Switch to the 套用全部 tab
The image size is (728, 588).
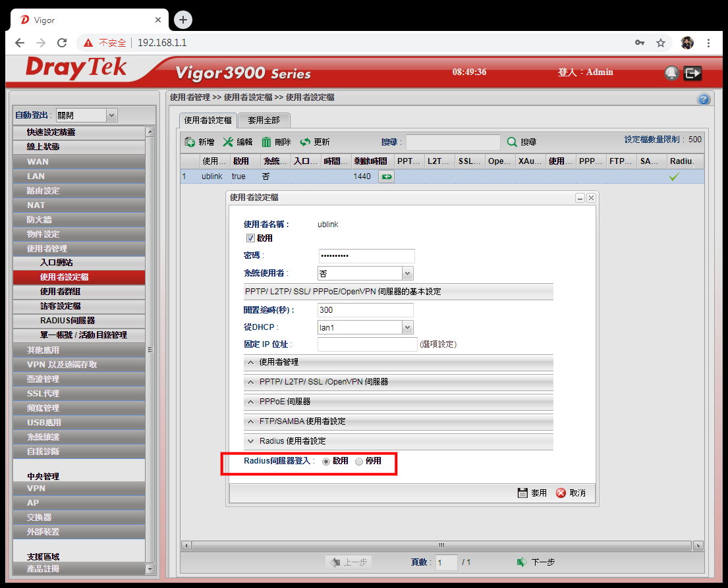264,120
